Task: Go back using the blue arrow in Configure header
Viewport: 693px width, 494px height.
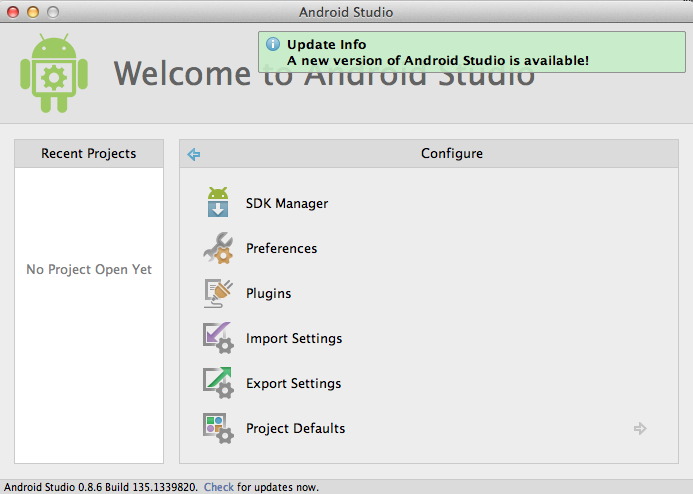Action: (x=194, y=154)
